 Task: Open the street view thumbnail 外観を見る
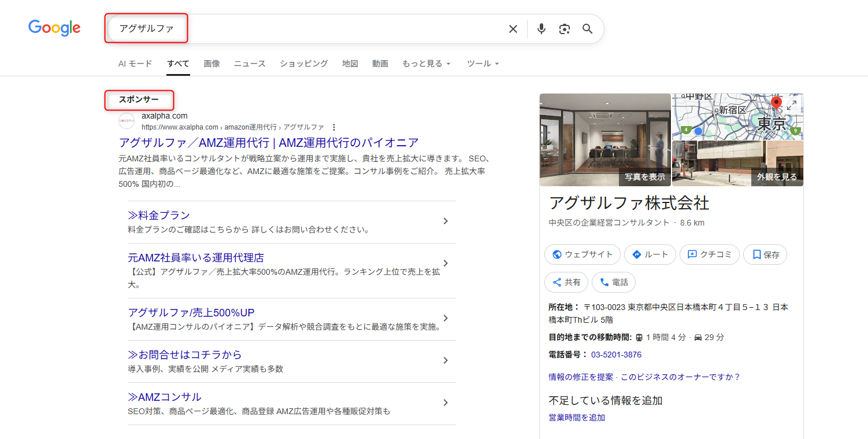point(738,164)
